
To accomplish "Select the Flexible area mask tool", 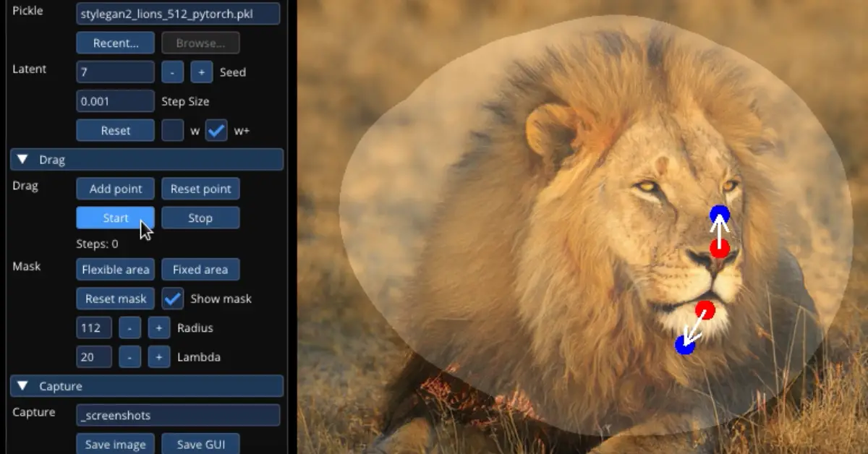I will pyautogui.click(x=115, y=269).
